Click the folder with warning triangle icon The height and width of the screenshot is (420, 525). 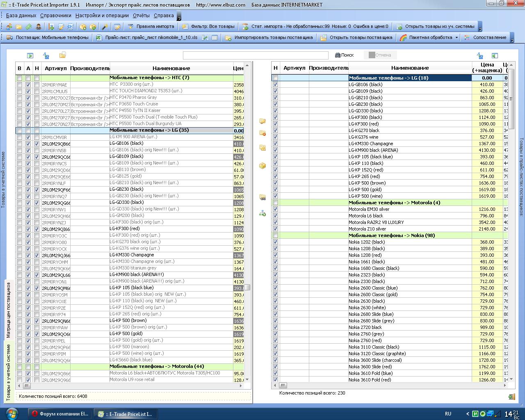click(262, 148)
